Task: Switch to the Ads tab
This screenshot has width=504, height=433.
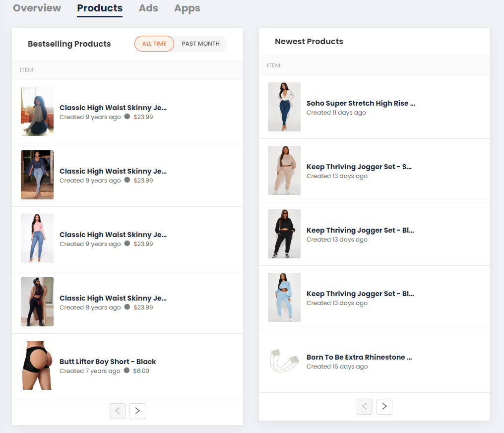Action: 148,8
